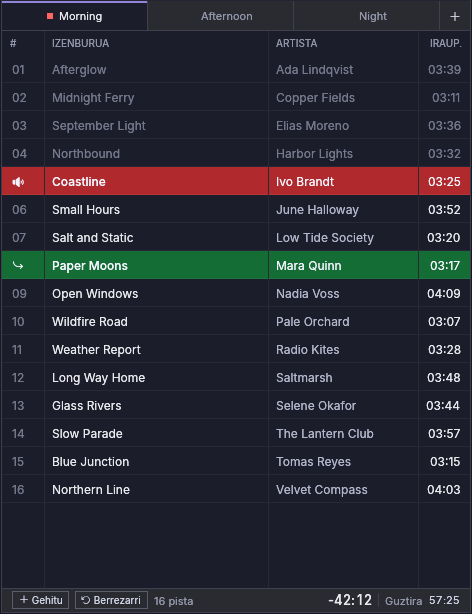Viewport: 472px width, 614px height.
Task: Click the artist Radio Kites
Action: [307, 350]
